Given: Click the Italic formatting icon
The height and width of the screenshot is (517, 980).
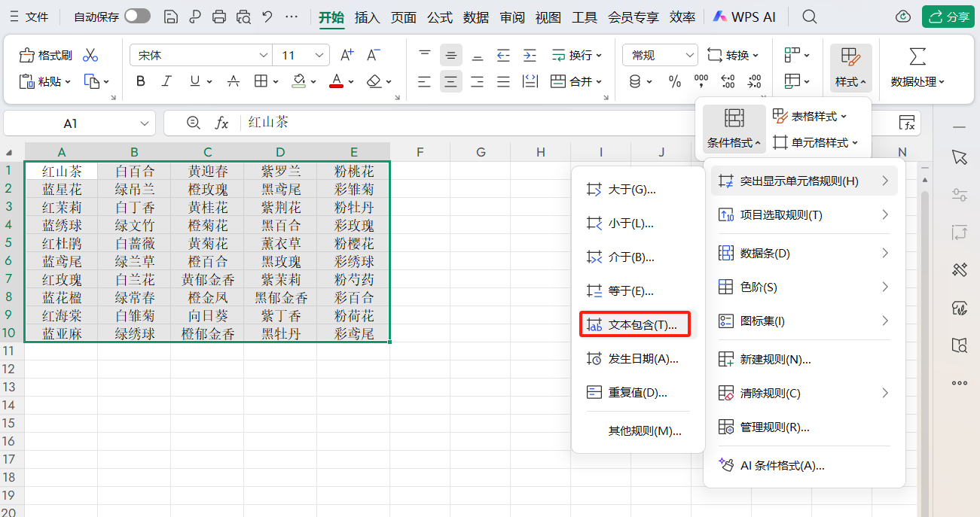Looking at the screenshot, I should pos(166,81).
